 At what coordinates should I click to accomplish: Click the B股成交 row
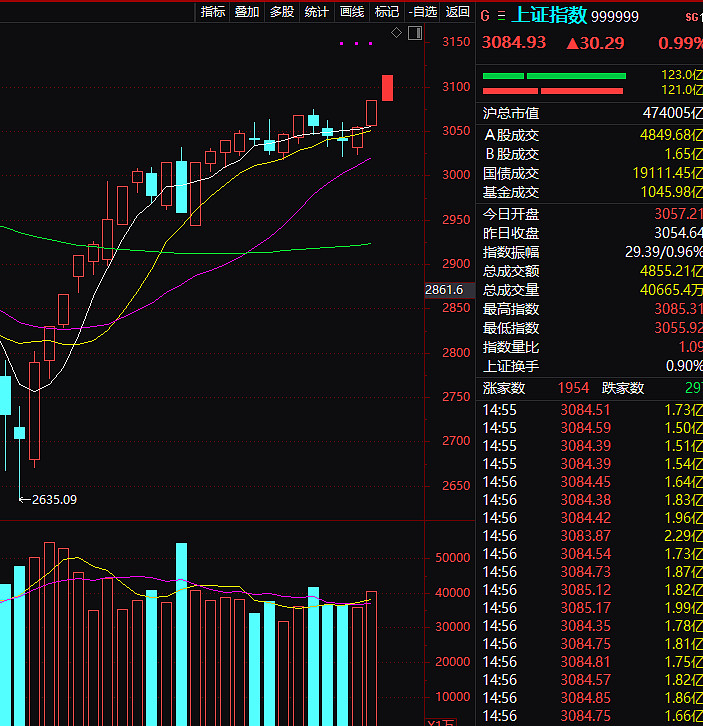tap(592, 154)
